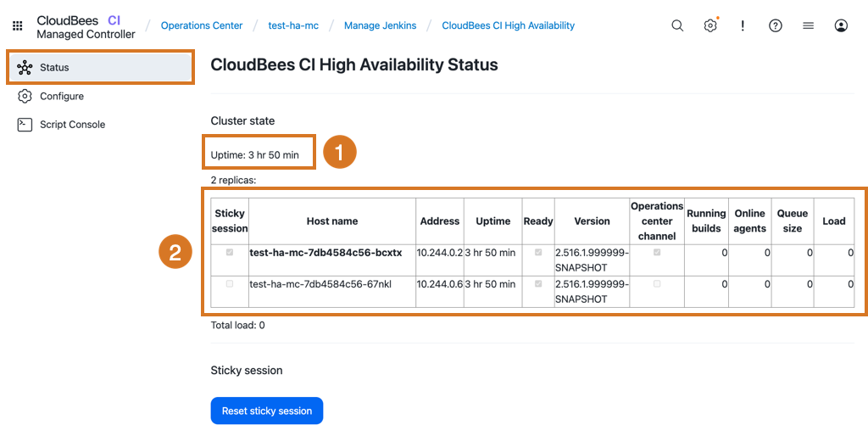868x436 pixels.
Task: Click the Script Console terminal icon
Action: tap(25, 125)
